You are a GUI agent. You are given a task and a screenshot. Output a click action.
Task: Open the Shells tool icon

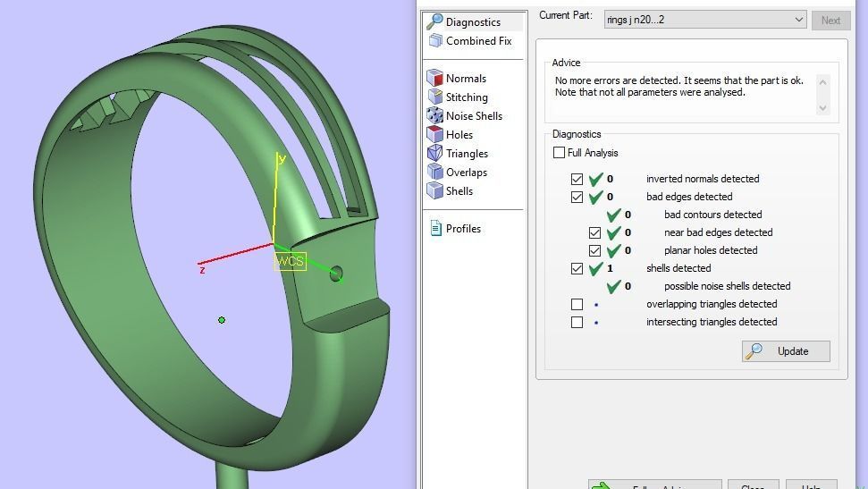coord(434,190)
